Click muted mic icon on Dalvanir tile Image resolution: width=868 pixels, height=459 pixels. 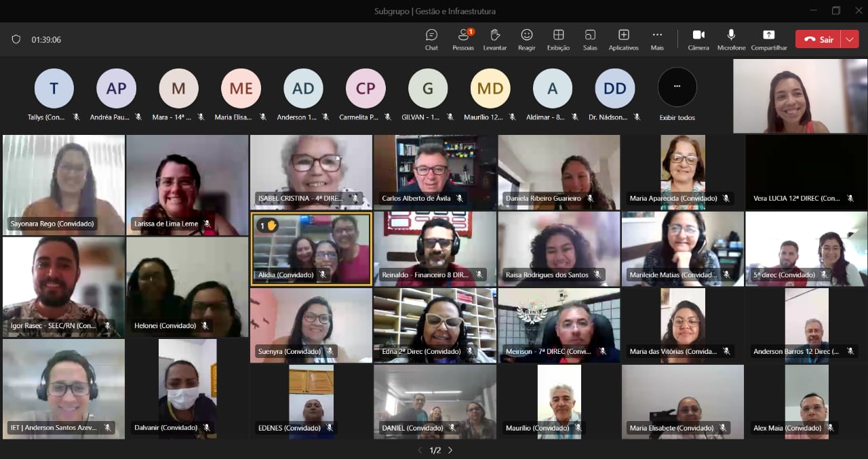point(207,428)
